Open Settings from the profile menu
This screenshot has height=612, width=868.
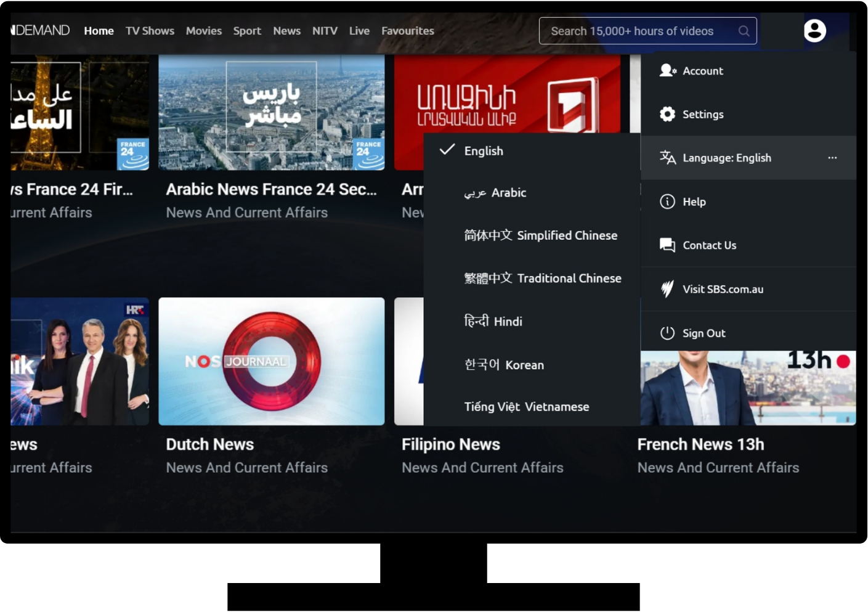(x=748, y=114)
